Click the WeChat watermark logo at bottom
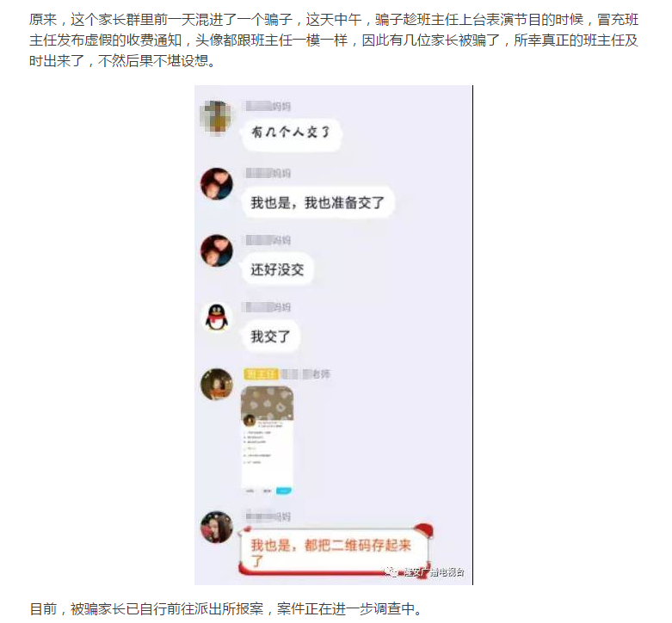The width and height of the screenshot is (672, 623). (x=391, y=571)
